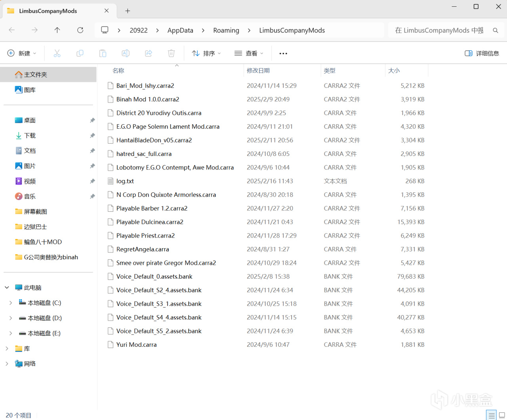The height and width of the screenshot is (420, 507).
Task: Click the forward navigation arrow
Action: (x=35, y=30)
